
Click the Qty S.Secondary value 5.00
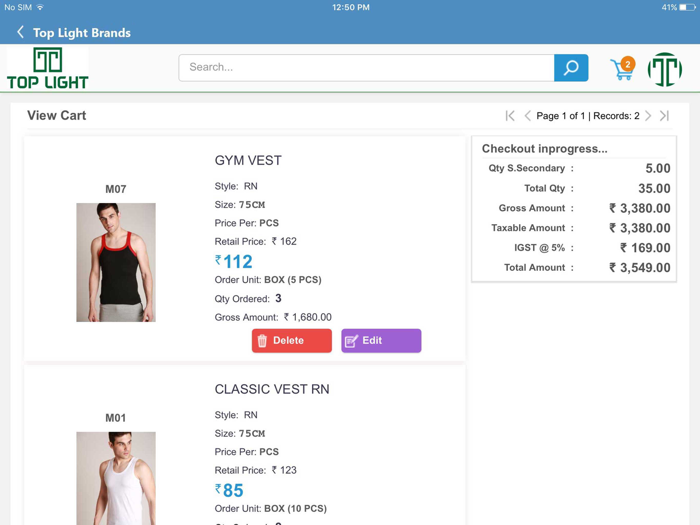click(658, 168)
